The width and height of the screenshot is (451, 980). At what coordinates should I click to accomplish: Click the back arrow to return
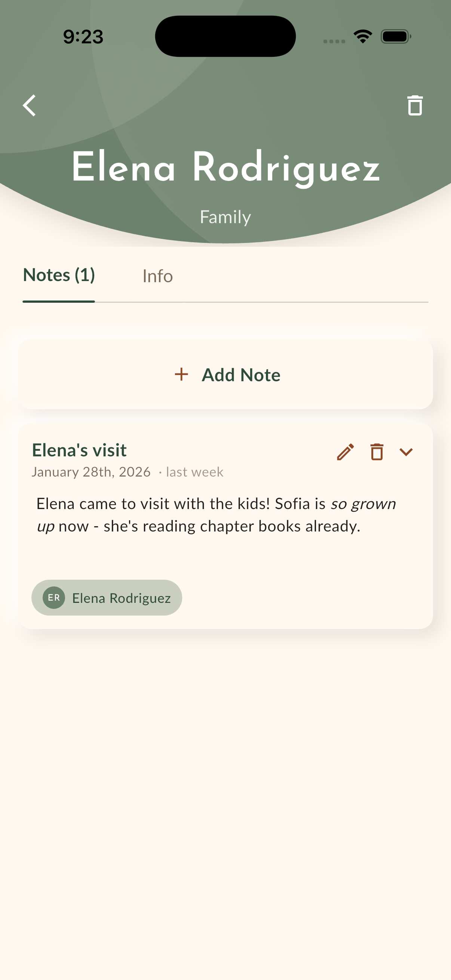30,105
